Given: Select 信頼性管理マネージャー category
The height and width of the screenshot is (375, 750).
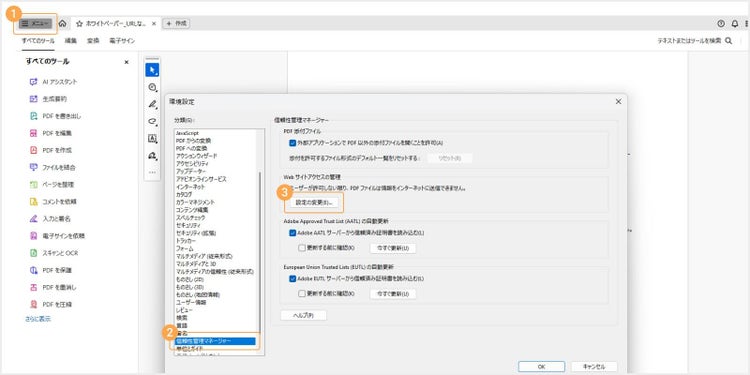Looking at the screenshot, I should point(215,341).
